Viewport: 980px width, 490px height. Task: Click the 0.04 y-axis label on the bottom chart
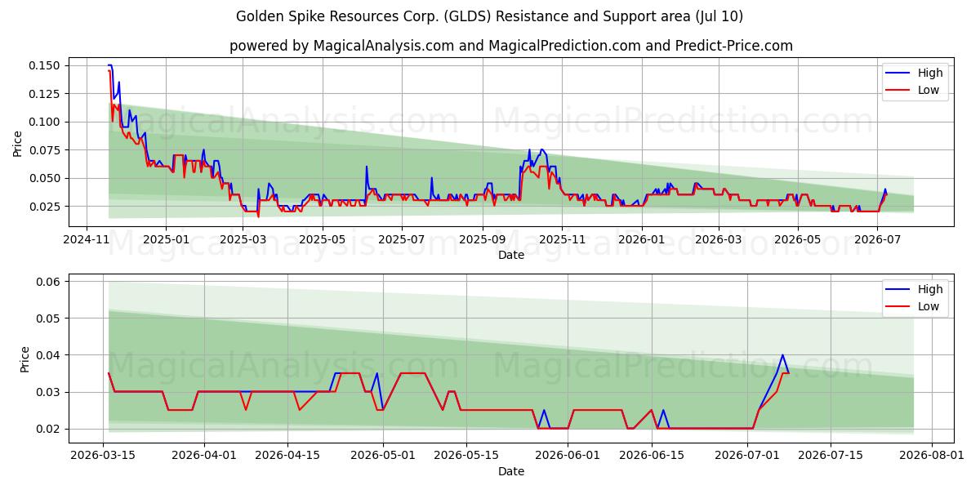pyautogui.click(x=49, y=355)
